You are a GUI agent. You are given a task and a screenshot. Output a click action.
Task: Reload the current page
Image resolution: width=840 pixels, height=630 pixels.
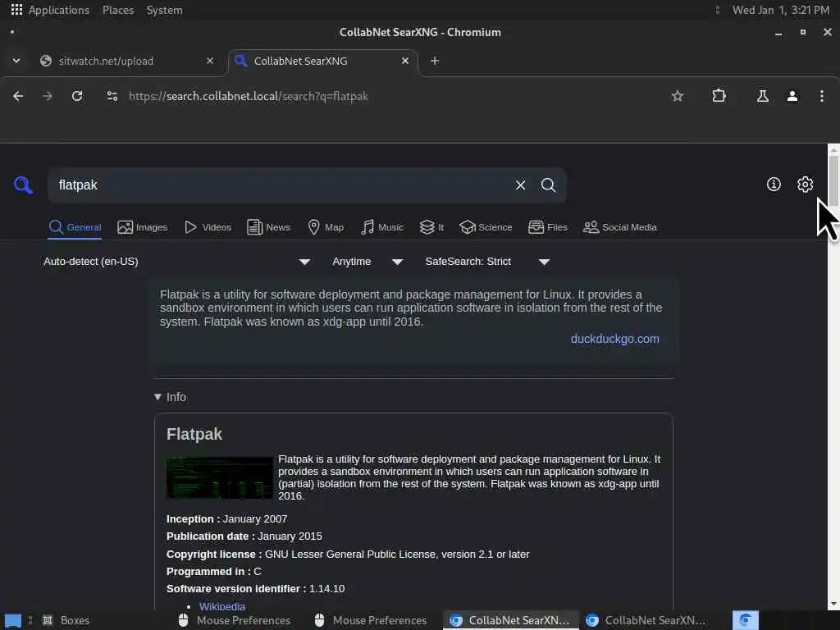point(77,96)
